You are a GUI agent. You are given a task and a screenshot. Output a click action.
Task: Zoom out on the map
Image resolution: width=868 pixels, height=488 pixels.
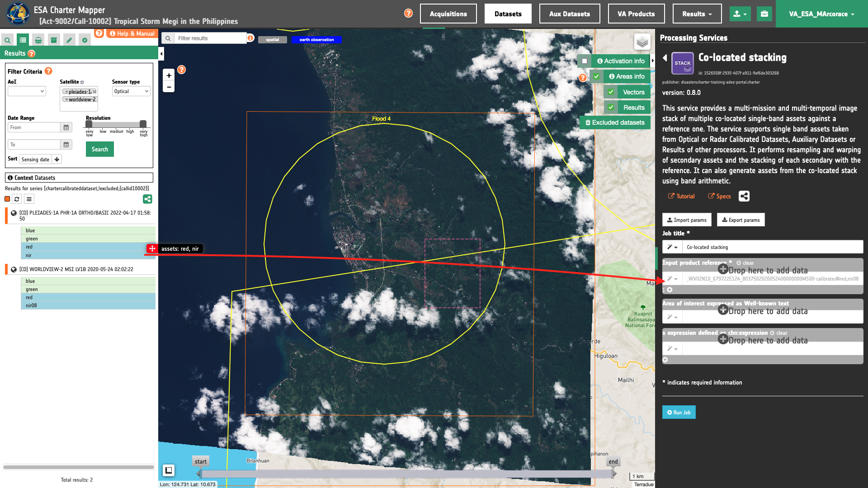169,87
